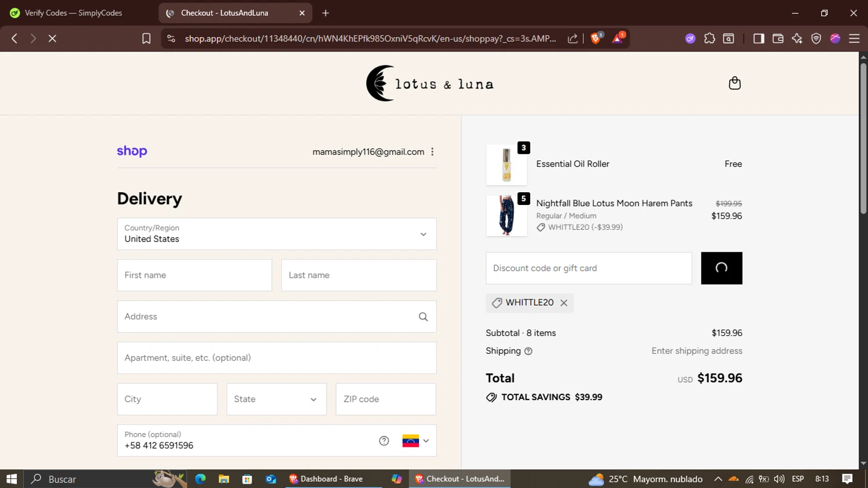Click the mamasimply116@gmail.com email text
The height and width of the screenshot is (488, 868).
point(368,152)
